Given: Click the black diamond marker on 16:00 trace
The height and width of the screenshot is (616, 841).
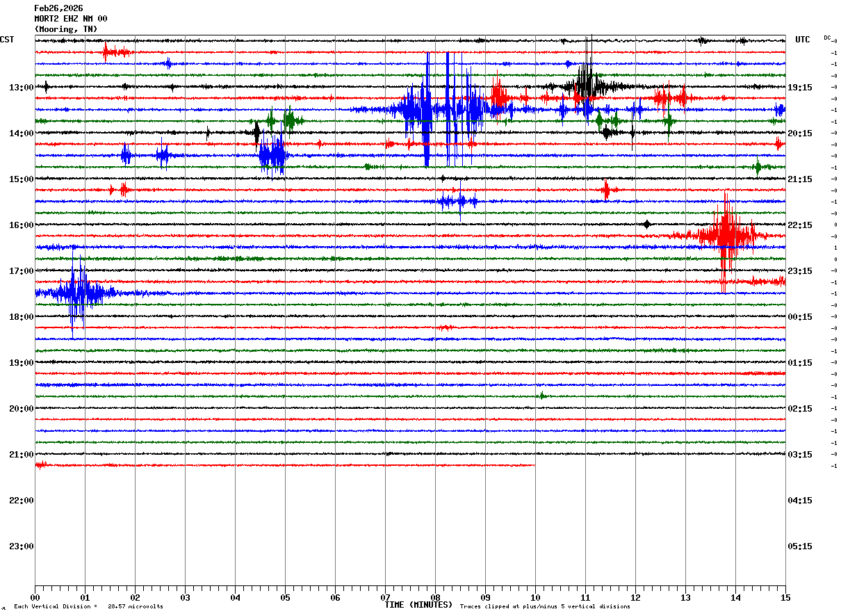Looking at the screenshot, I should click(x=647, y=224).
